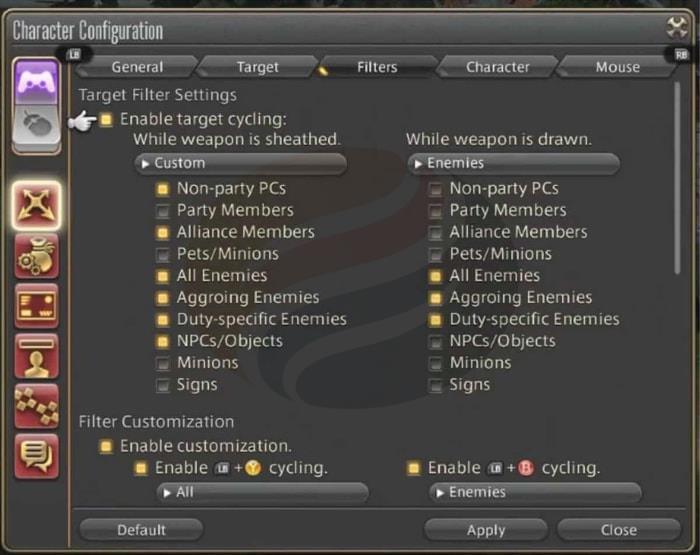The width and height of the screenshot is (700, 555).
Task: Toggle Enable target cycling checkbox
Action: pos(106,120)
